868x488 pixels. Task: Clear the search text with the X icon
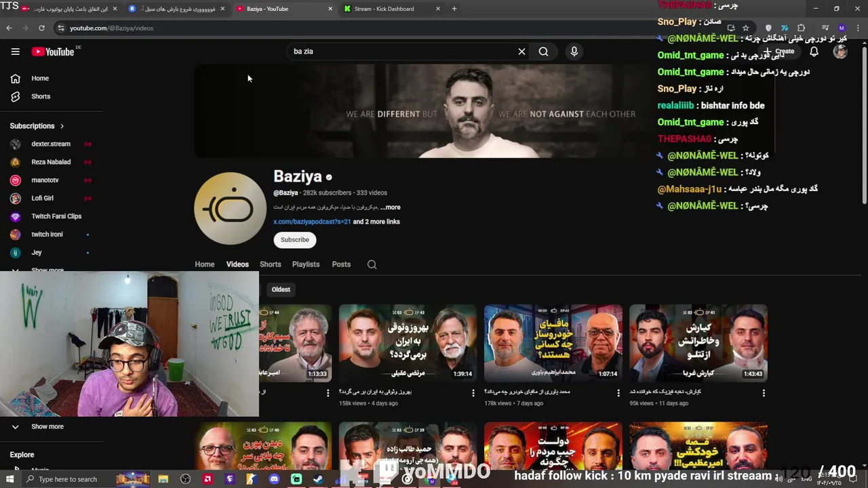point(521,52)
